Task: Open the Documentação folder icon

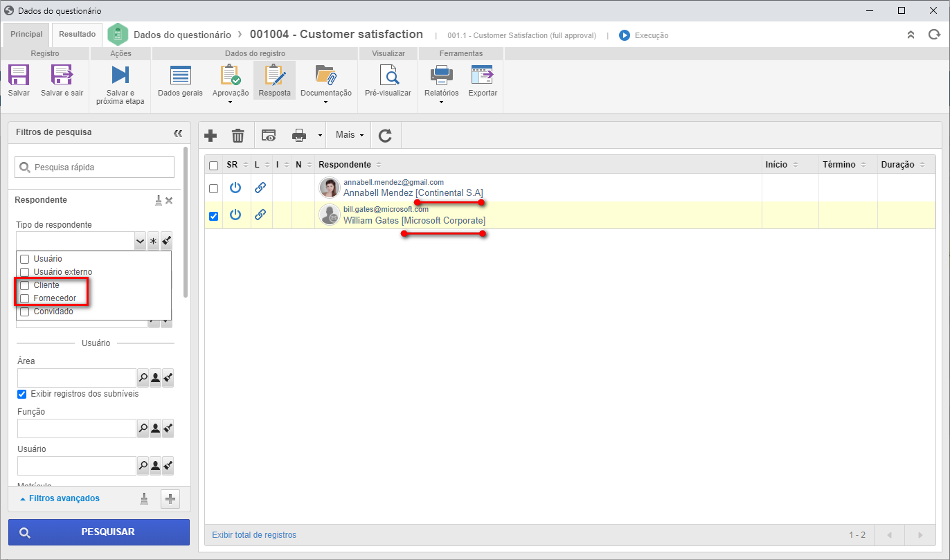Action: coord(325,75)
